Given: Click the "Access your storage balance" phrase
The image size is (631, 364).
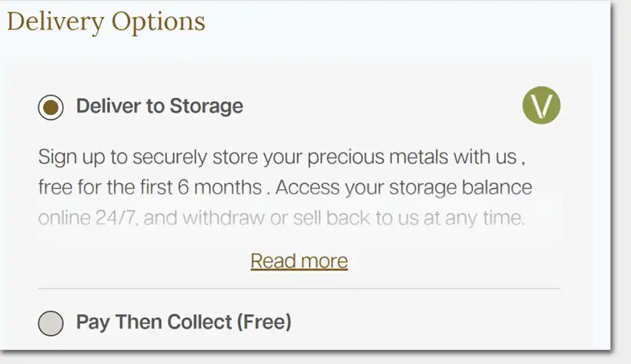Looking at the screenshot, I should 404,187.
